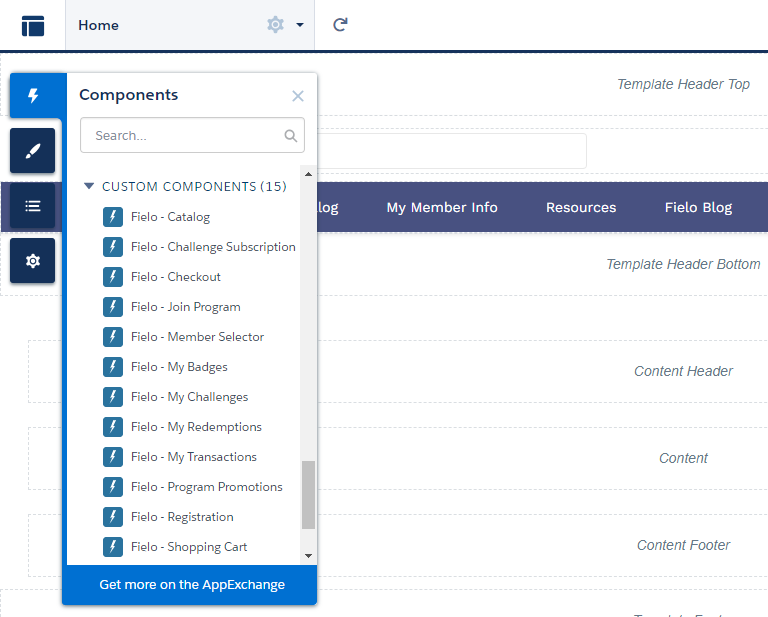The height and width of the screenshot is (617, 768).
Task: Select the 'Fielo - Join Program' text
Action: click(x=186, y=307)
